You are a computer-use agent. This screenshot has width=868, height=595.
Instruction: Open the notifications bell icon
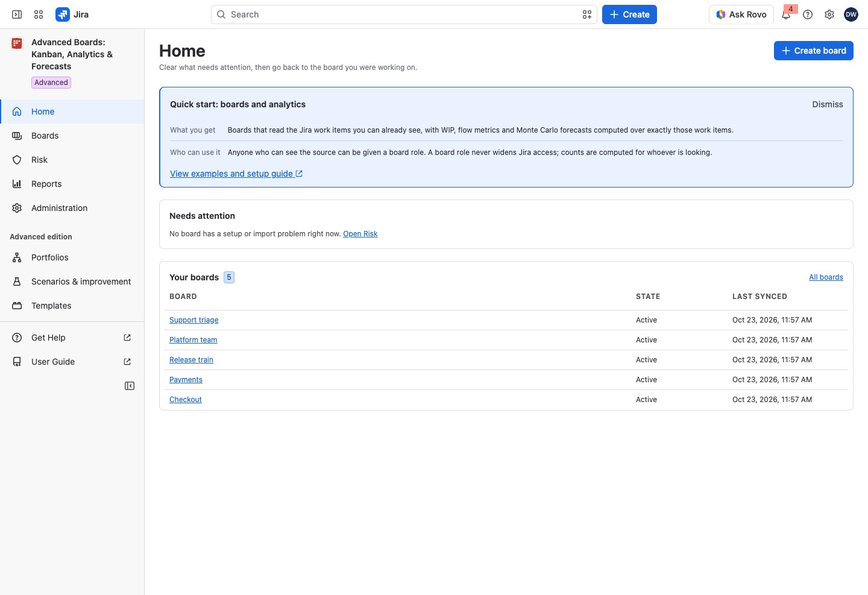[786, 14]
